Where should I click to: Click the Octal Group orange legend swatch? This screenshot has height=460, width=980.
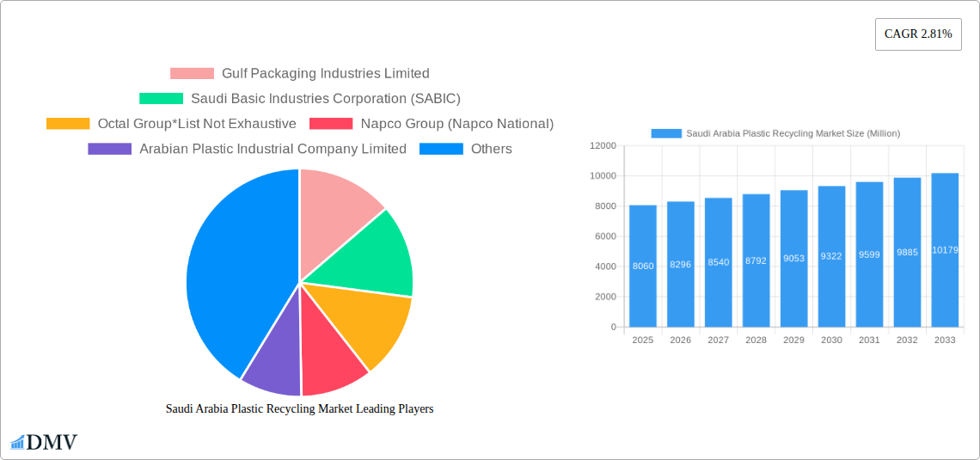click(68, 124)
